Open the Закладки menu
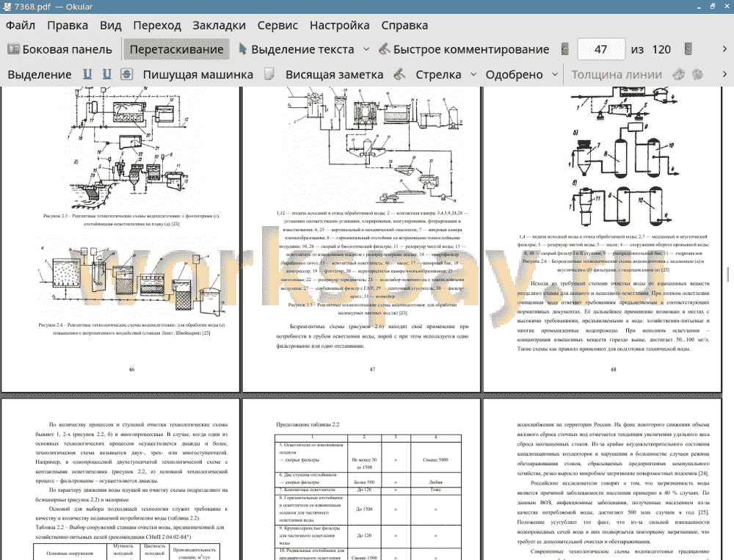 (x=219, y=25)
